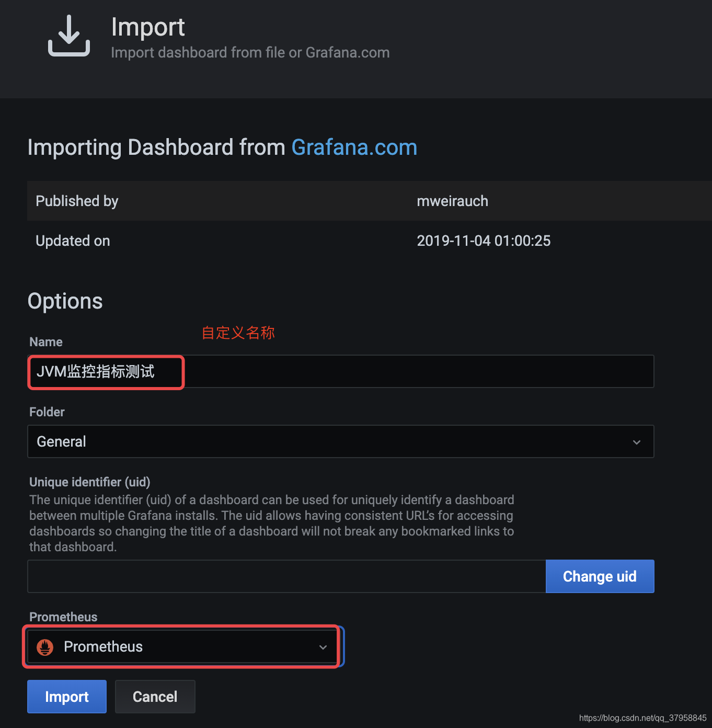Click the Prometheus field label above the selector

[63, 617]
